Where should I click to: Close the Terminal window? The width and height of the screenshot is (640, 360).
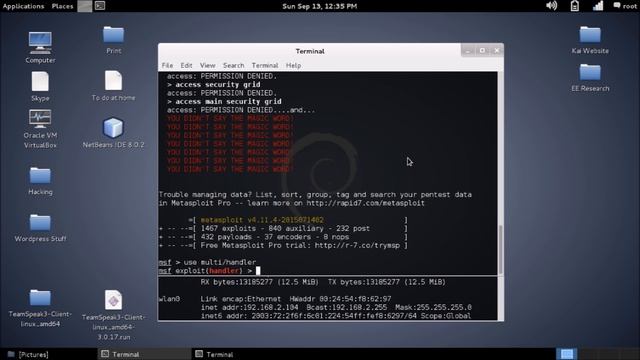click(497, 51)
